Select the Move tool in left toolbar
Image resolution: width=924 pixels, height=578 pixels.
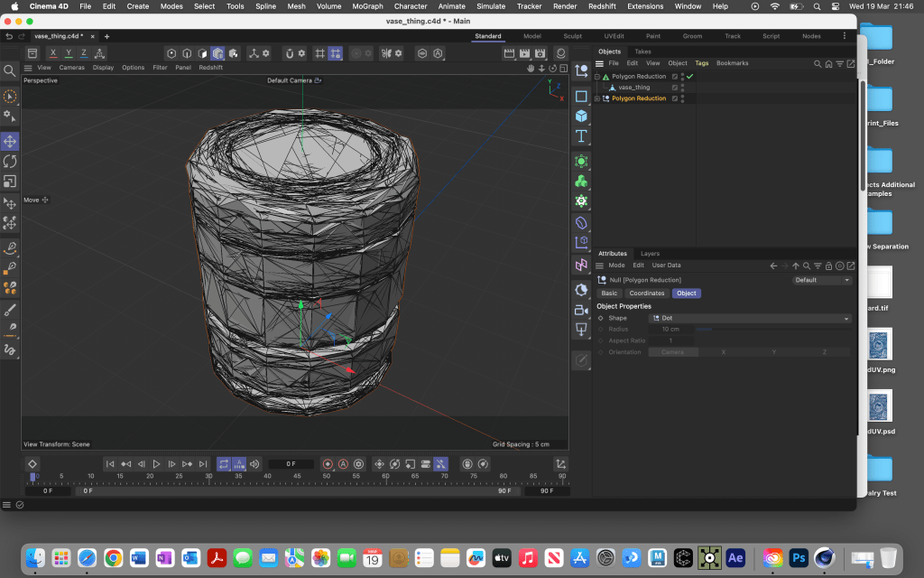[10, 142]
